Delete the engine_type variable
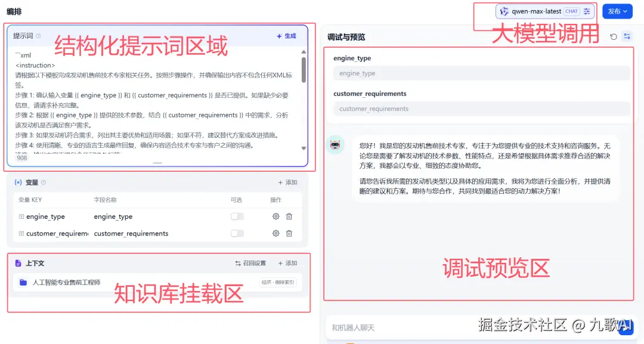Image resolution: width=644 pixels, height=344 pixels. (289, 216)
